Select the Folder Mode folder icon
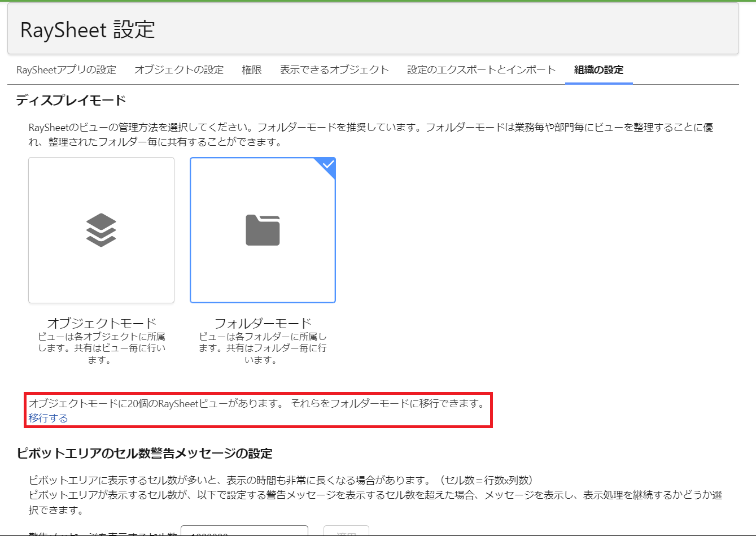 (263, 230)
